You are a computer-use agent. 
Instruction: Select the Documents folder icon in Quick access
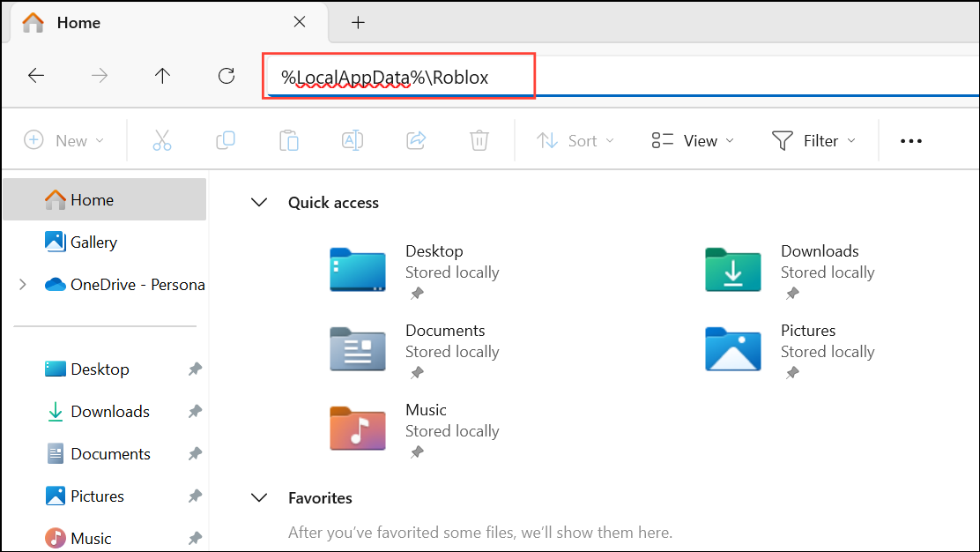coord(358,349)
